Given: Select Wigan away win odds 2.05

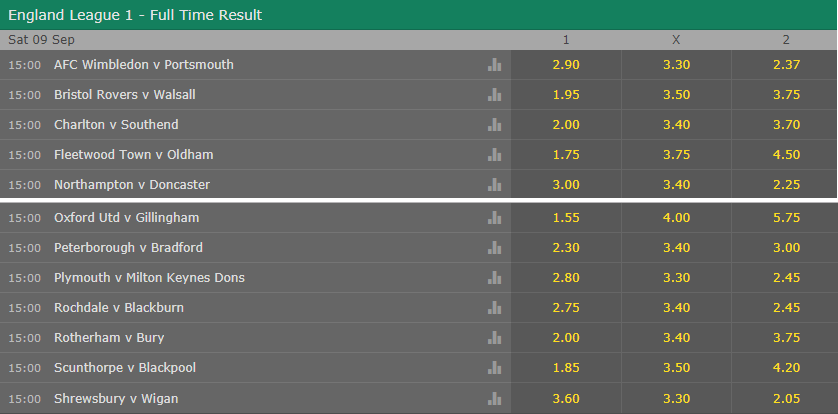Looking at the screenshot, I should click(x=786, y=399).
